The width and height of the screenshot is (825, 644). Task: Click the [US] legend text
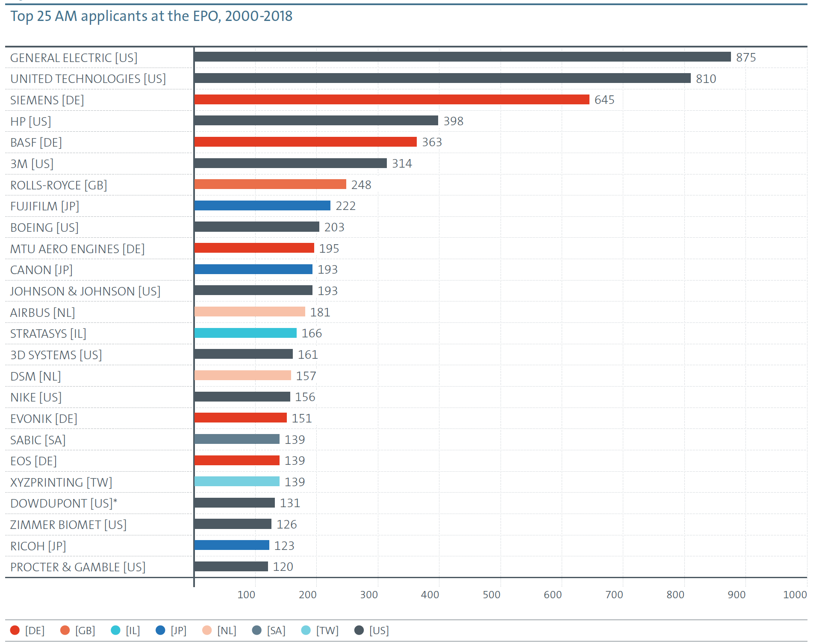click(x=379, y=630)
